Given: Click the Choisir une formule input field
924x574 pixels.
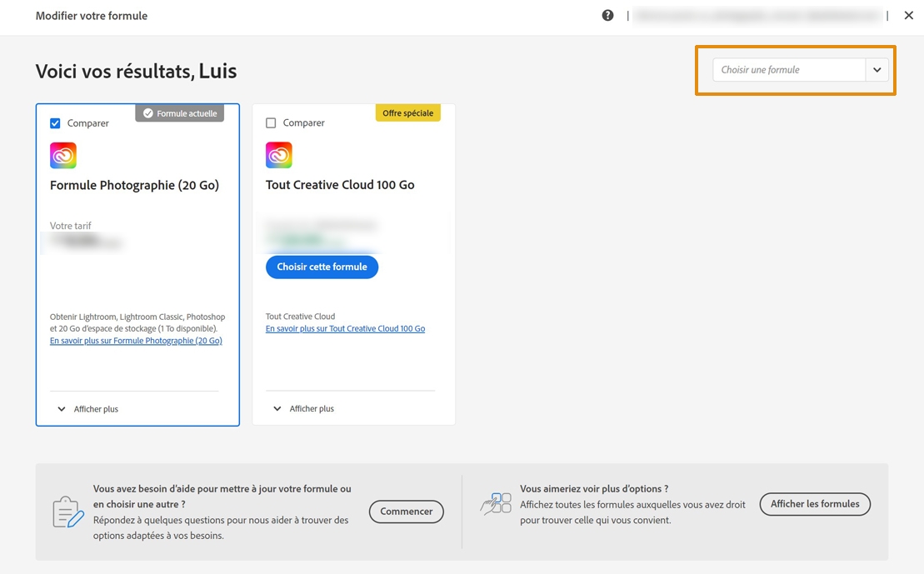Looking at the screenshot, I should pos(789,69).
